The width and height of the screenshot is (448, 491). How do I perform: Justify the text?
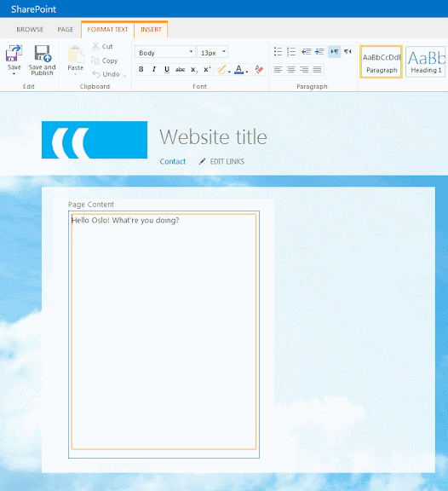click(x=317, y=69)
